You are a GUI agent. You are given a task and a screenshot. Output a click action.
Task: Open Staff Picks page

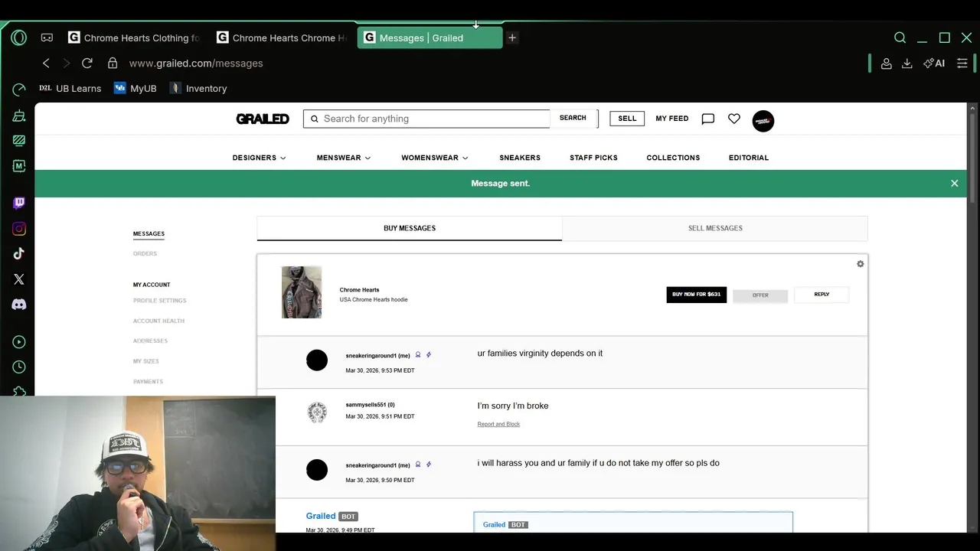593,158
